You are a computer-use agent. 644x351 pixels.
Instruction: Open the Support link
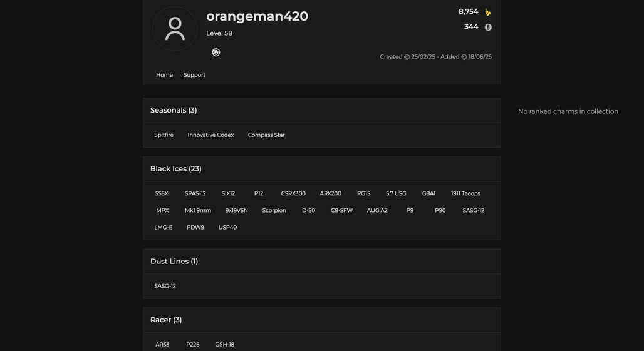pos(194,75)
